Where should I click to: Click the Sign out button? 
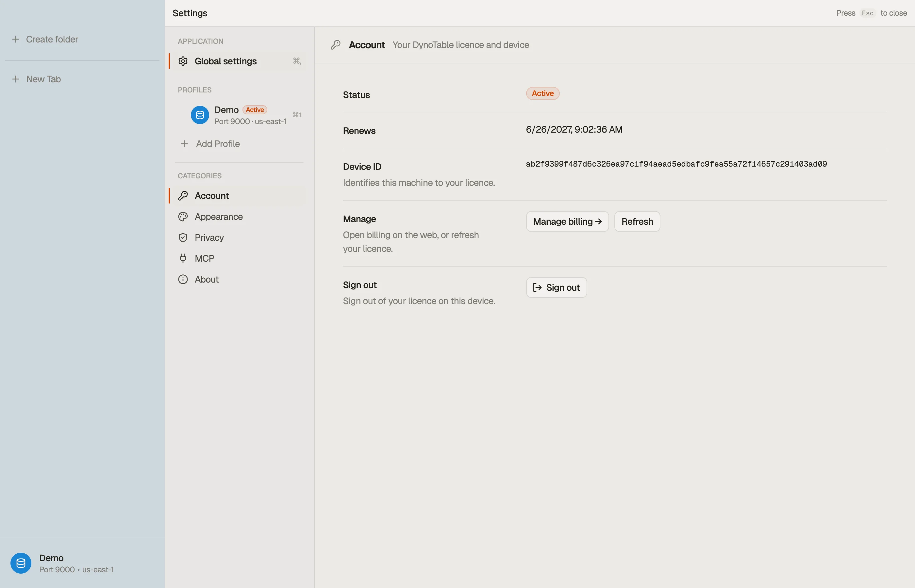point(557,287)
